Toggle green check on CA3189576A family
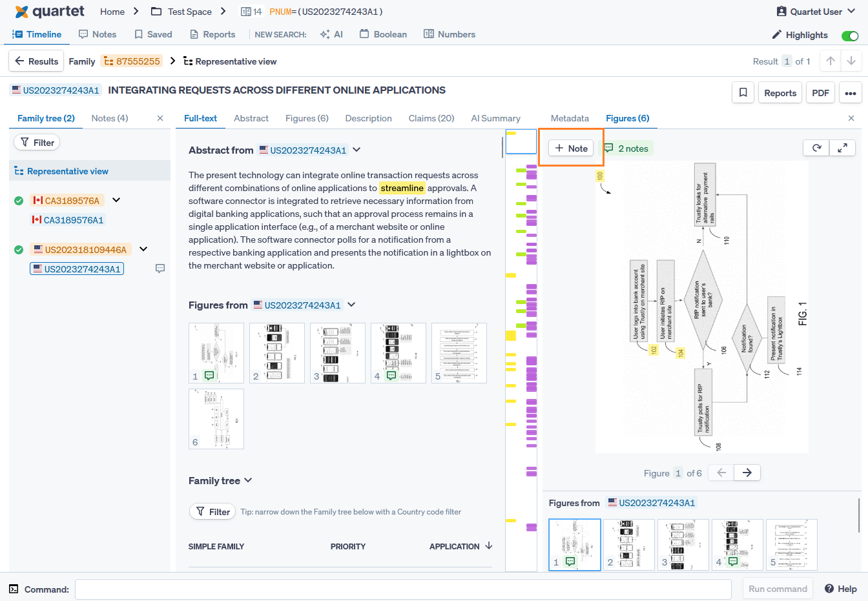Viewport: 868px width, 601px height. 19,201
